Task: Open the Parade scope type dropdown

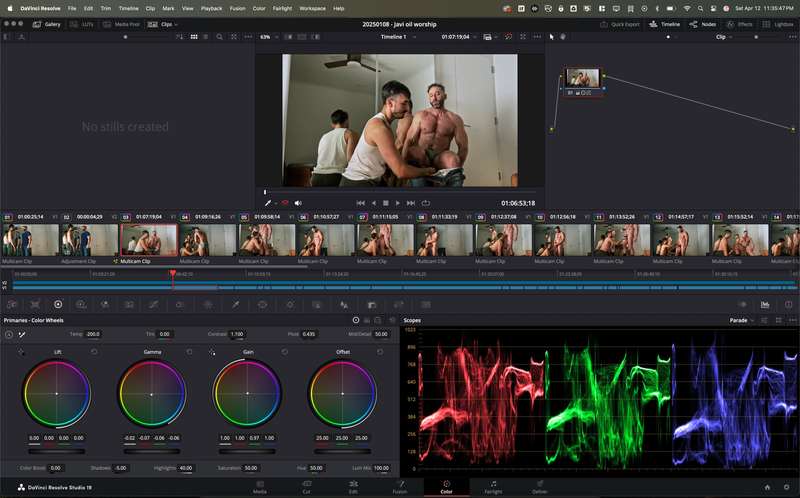Action: coord(742,320)
